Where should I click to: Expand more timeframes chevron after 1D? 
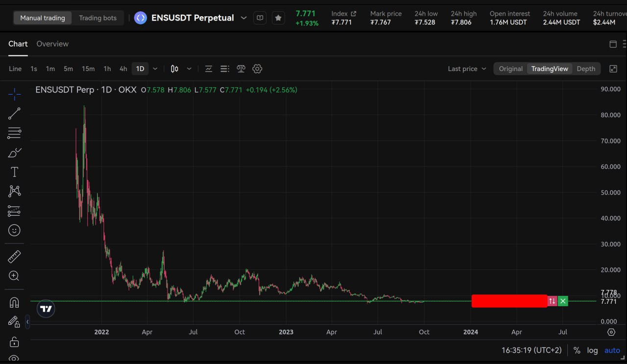pyautogui.click(x=155, y=69)
